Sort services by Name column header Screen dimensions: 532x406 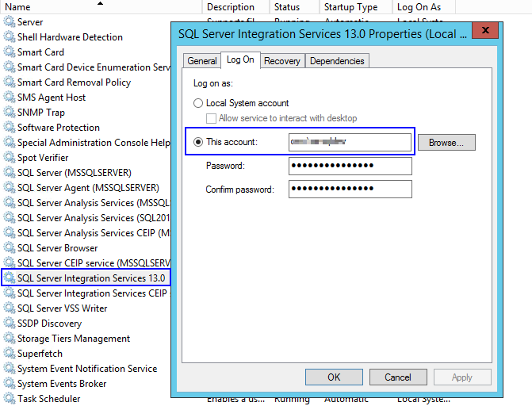coord(101,7)
